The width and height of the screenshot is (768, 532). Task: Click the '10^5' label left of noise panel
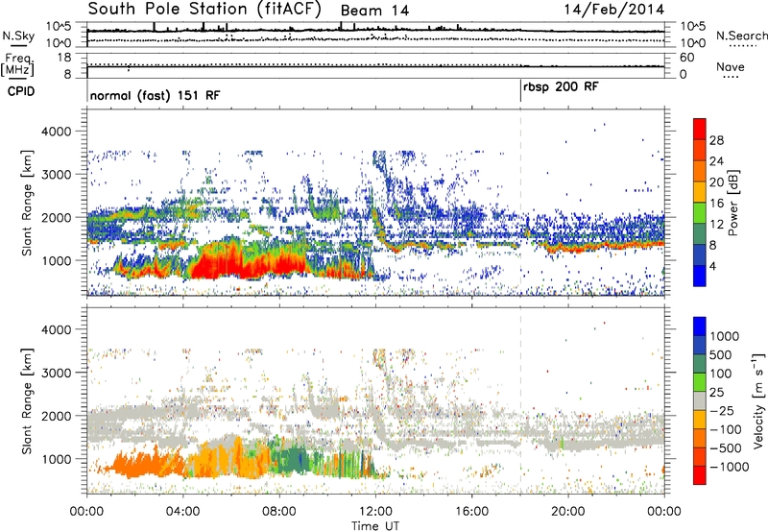click(59, 27)
